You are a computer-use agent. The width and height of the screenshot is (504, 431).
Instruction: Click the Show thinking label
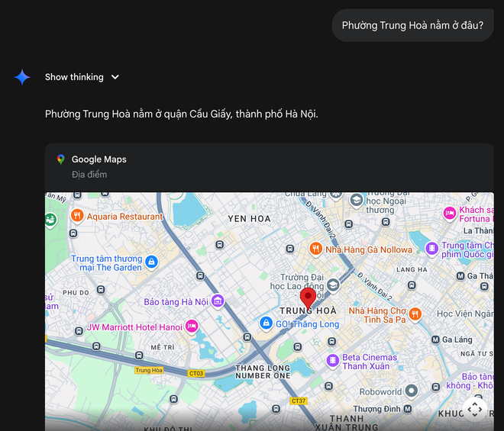(x=74, y=77)
